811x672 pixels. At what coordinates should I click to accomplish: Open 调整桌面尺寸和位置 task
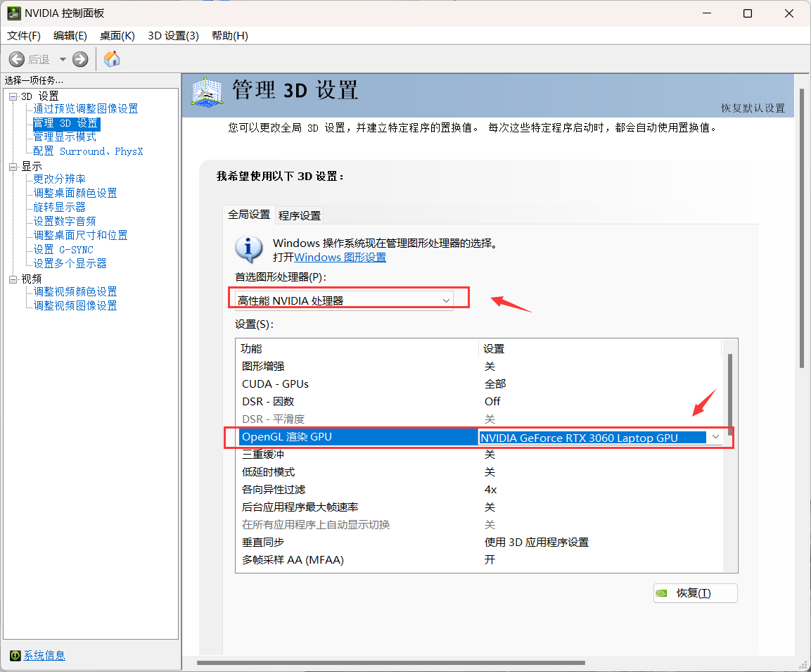[x=81, y=235]
